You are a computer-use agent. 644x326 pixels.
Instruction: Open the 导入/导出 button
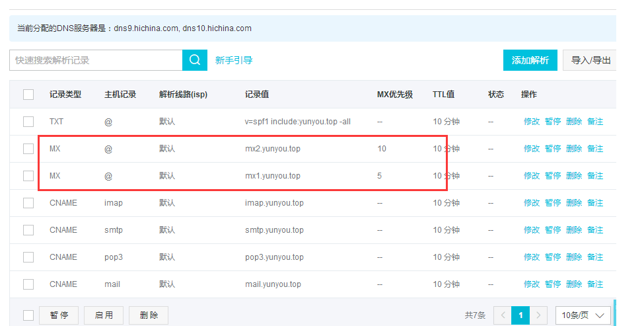coord(590,60)
